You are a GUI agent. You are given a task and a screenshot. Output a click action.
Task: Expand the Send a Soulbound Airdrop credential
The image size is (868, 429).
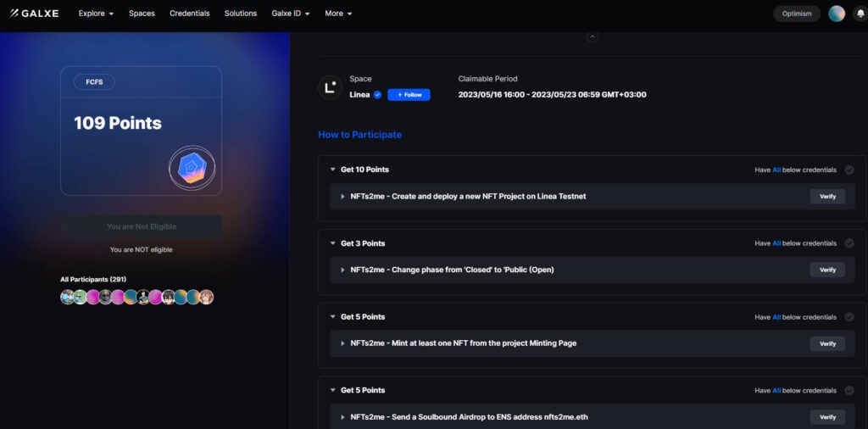point(343,417)
